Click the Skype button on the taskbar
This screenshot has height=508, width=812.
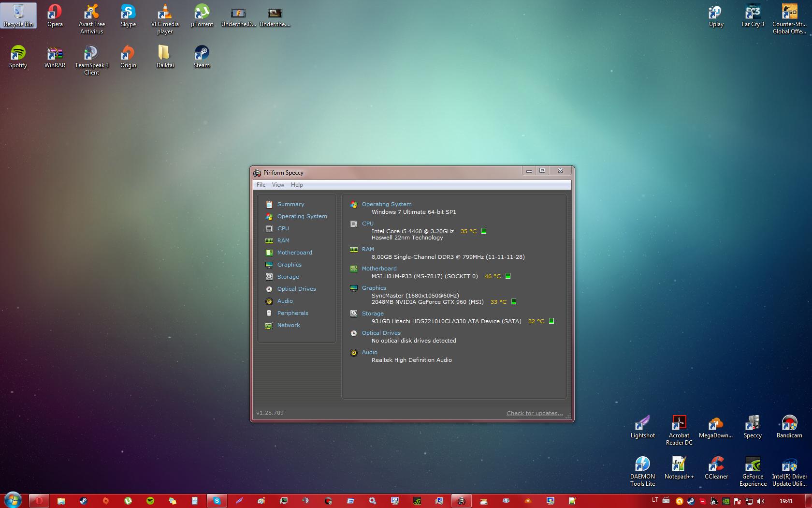pos(217,501)
